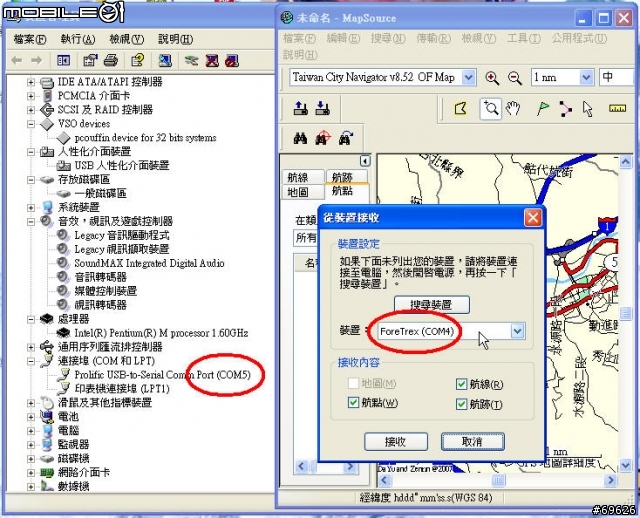
Task: Open the 檢視(V) menu in Device Manager
Action: [x=127, y=39]
